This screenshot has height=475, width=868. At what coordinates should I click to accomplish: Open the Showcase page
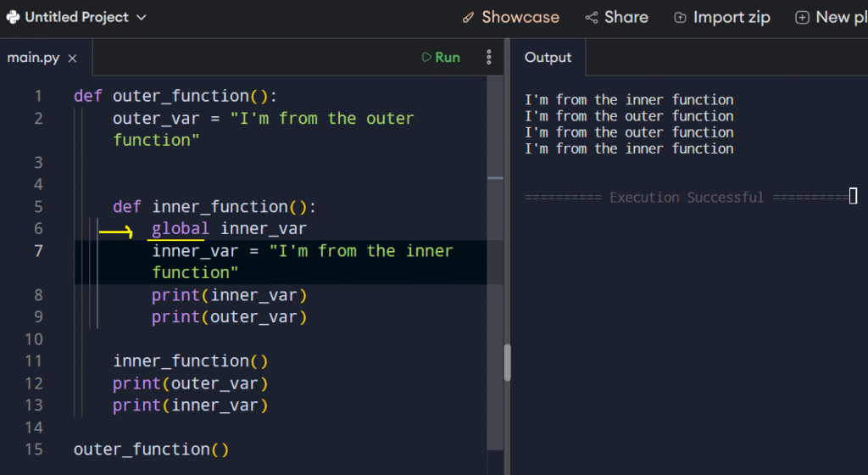tap(510, 17)
